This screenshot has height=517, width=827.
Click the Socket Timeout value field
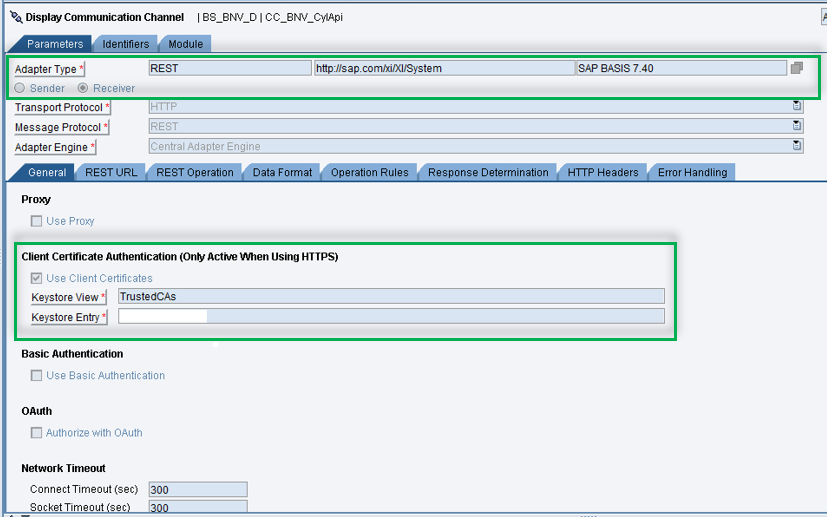tap(198, 507)
